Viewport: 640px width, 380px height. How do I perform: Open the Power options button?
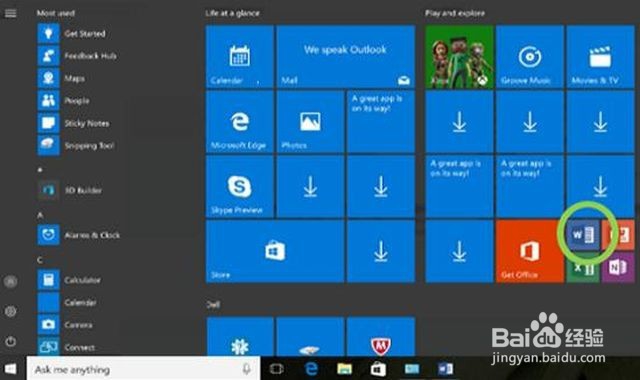tap(10, 341)
